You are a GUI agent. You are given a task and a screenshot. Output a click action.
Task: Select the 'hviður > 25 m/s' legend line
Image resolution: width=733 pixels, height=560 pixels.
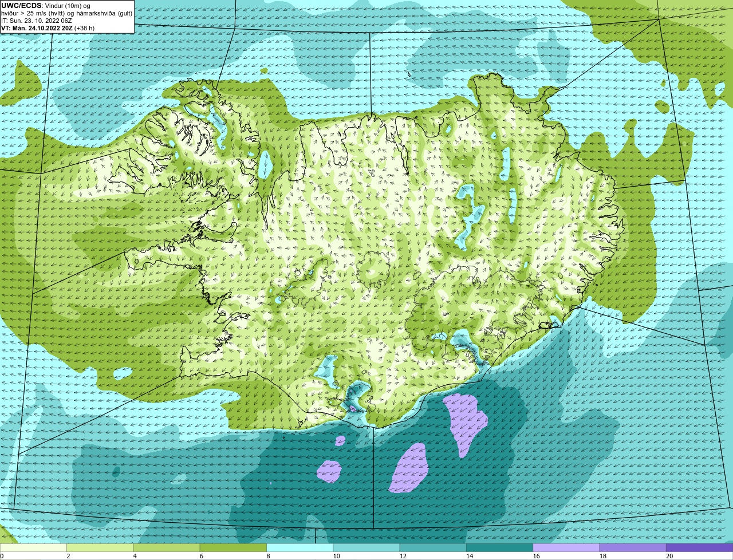point(67,13)
